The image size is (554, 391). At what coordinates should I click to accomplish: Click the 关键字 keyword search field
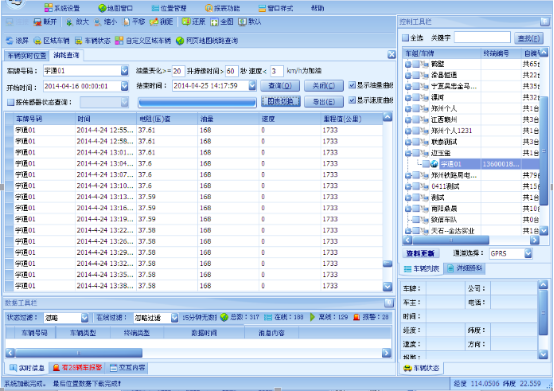click(x=482, y=37)
